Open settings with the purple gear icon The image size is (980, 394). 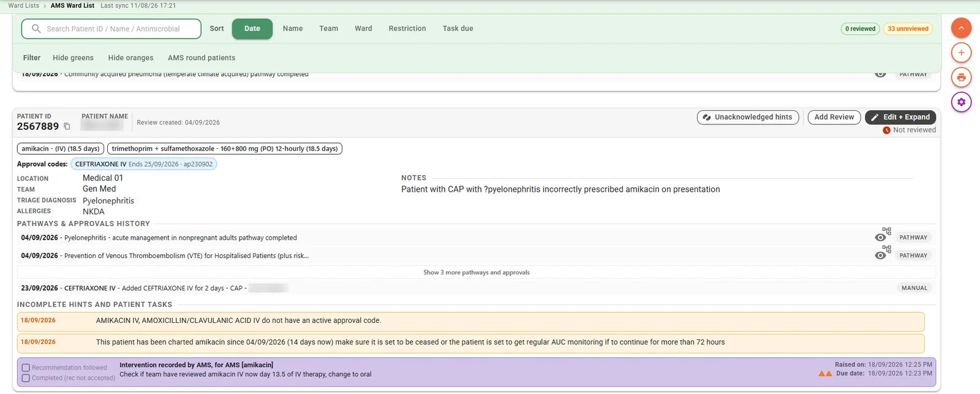click(961, 102)
